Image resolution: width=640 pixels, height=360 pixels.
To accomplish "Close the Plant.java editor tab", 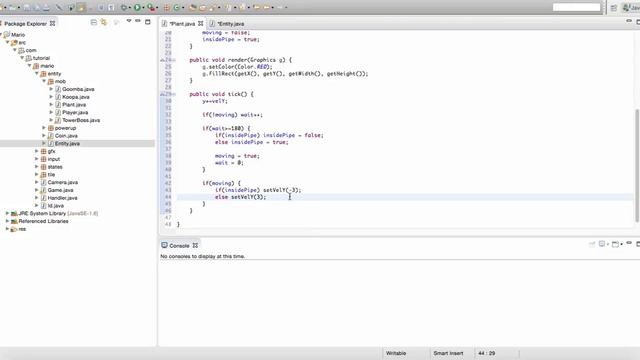I will pyautogui.click(x=200, y=24).
